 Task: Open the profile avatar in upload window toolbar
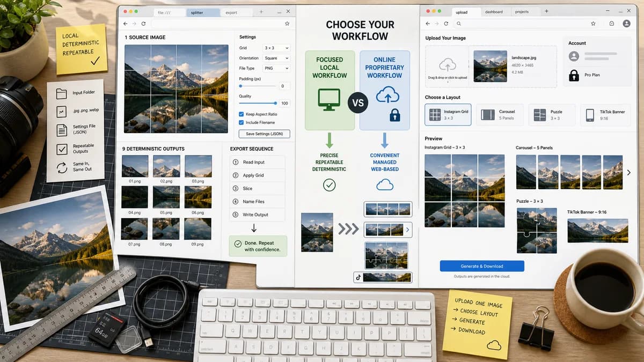click(x=626, y=24)
